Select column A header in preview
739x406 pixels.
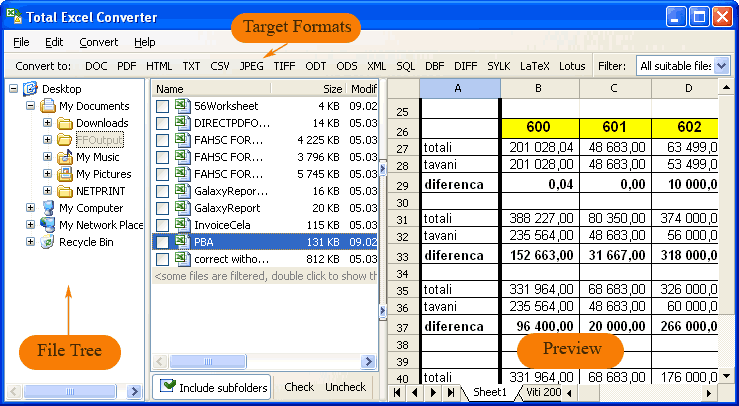coord(460,88)
